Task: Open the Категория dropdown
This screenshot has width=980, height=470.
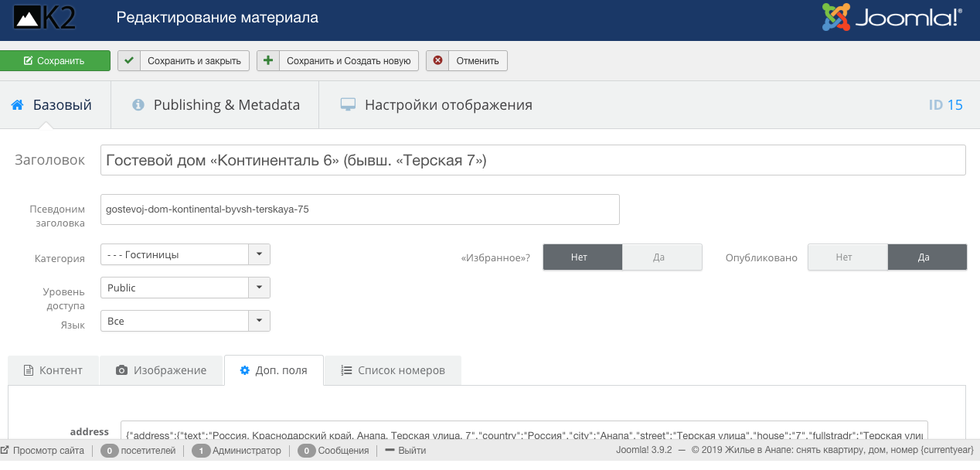Action: point(185,254)
